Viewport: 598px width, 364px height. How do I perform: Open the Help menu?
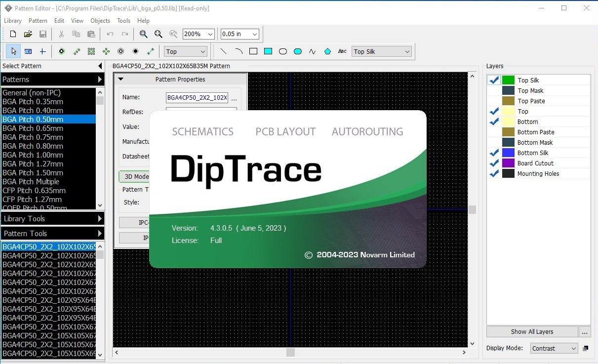coord(143,21)
